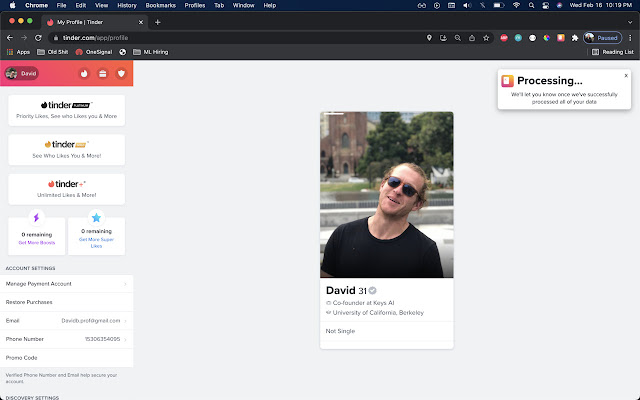640x400 pixels.
Task: Open Apps bookmarks shortcut
Action: point(18,52)
